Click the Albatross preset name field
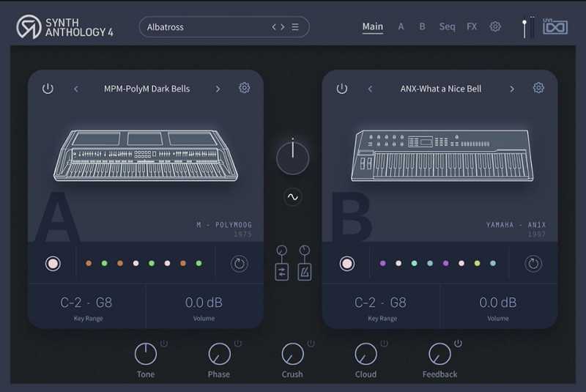Image resolution: width=586 pixels, height=392 pixels. (x=224, y=27)
